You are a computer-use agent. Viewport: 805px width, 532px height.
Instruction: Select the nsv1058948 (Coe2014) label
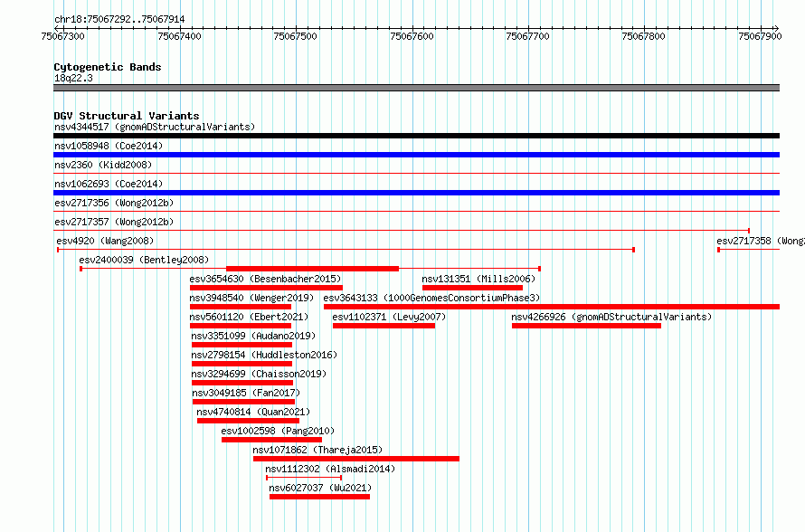[109, 146]
